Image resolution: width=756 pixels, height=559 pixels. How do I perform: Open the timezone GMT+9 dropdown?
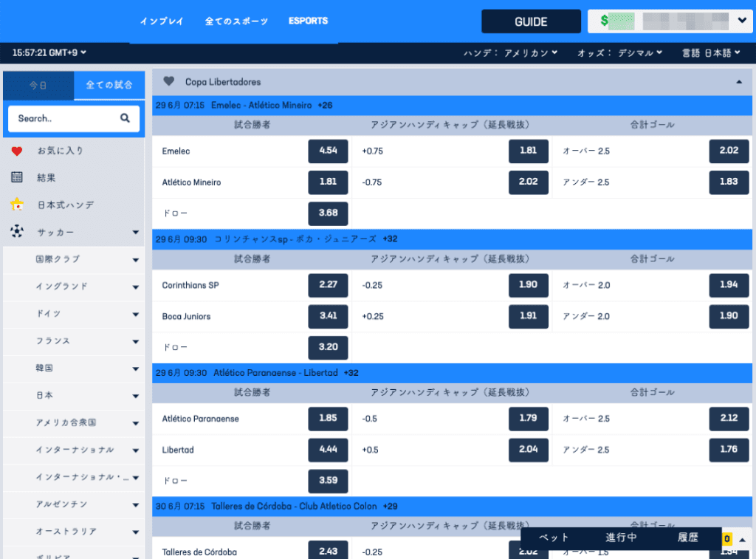(x=49, y=52)
